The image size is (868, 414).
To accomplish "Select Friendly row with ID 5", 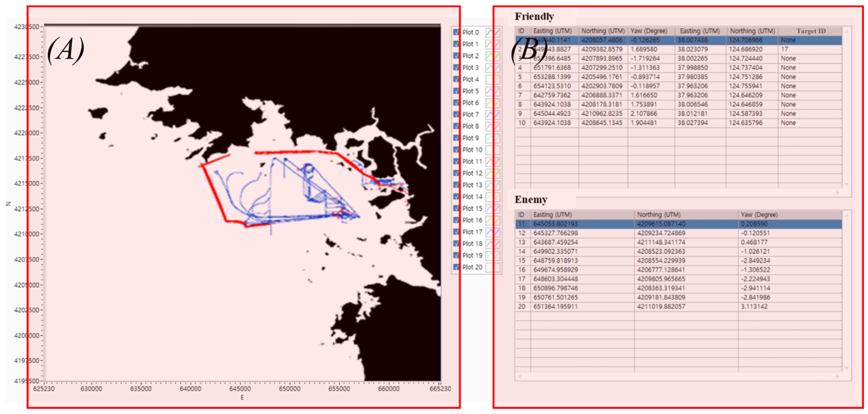I will pyautogui.click(x=520, y=77).
